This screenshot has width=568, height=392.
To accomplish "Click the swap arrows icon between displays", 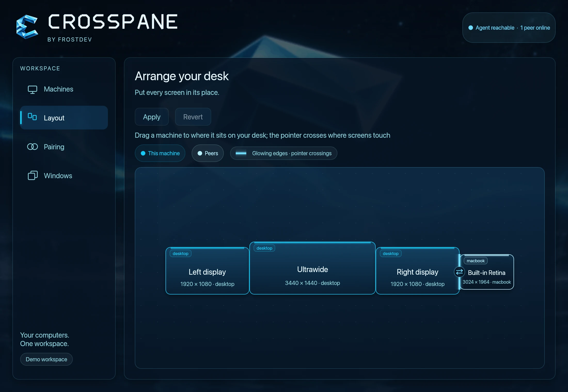I will point(460,272).
